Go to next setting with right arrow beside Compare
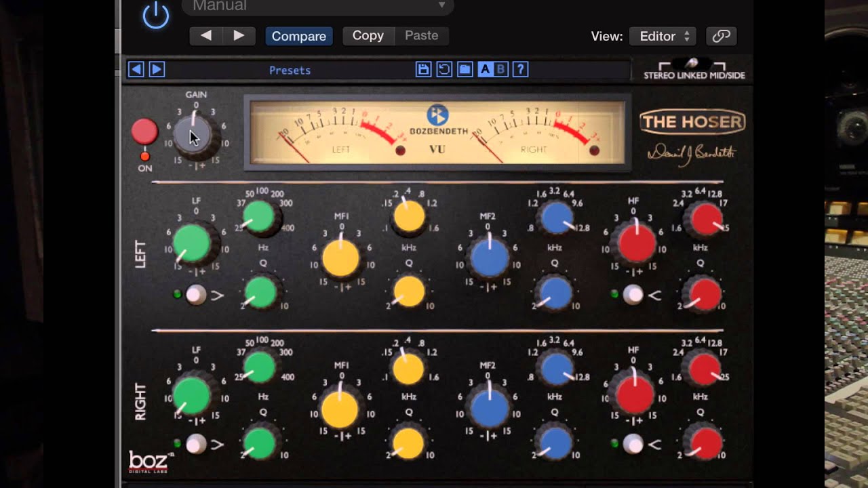 pos(239,36)
